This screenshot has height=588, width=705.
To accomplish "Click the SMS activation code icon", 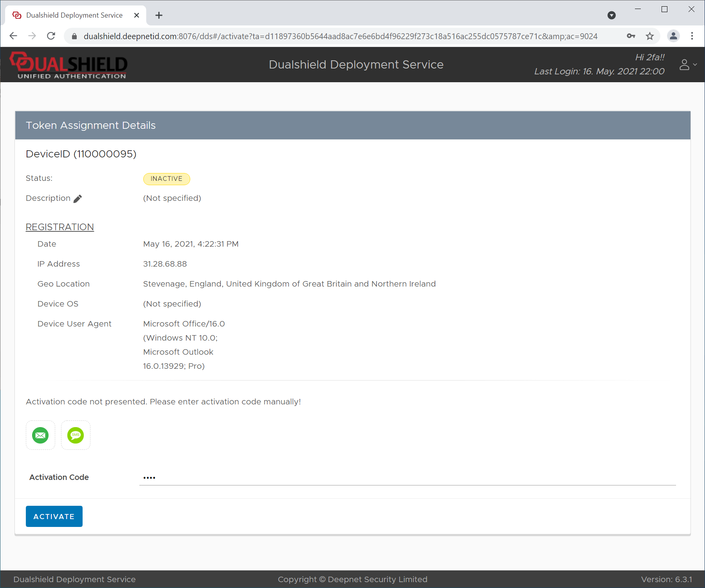I will point(76,435).
